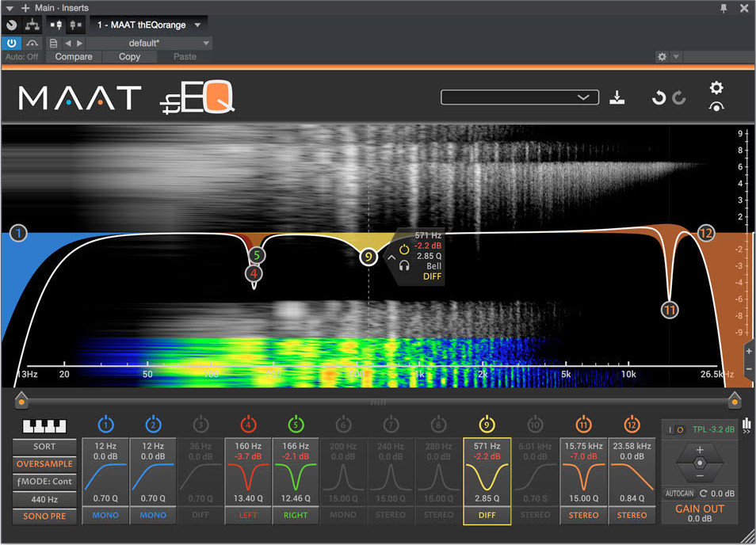Click the undo arrow icon
Screen dimensions: 756x545
coord(658,97)
